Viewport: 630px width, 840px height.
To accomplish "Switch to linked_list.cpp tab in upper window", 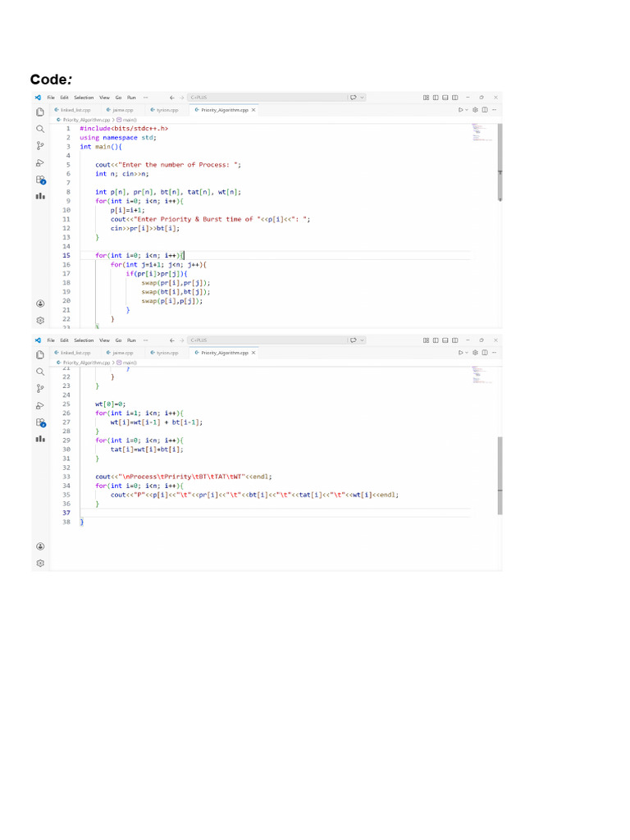I will click(x=73, y=110).
